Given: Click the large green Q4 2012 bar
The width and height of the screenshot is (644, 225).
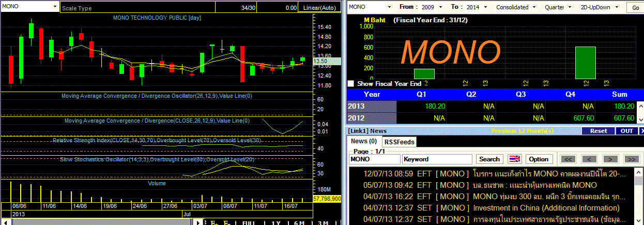Looking at the screenshot, I should [585, 63].
